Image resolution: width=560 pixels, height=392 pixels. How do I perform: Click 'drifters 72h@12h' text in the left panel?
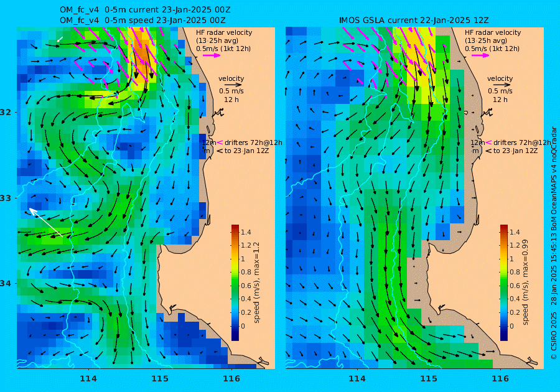(253, 142)
